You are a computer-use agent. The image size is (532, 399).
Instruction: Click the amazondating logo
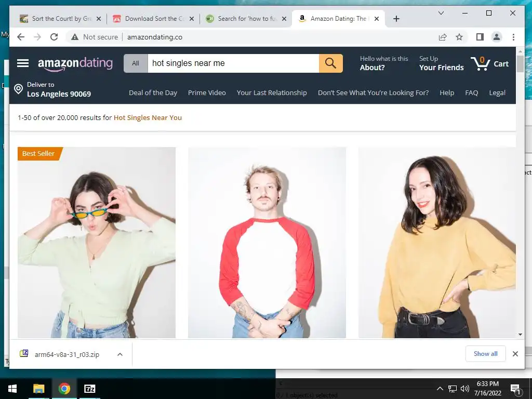(75, 63)
